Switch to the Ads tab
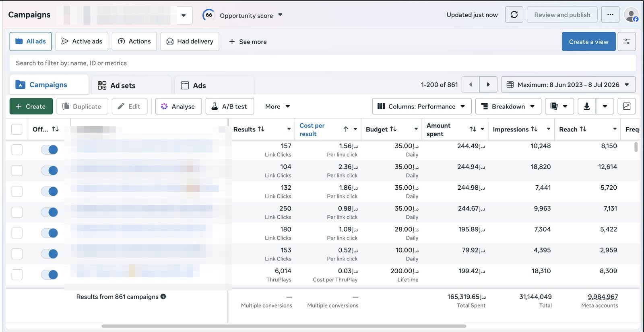This screenshot has width=644, height=332. point(214,85)
